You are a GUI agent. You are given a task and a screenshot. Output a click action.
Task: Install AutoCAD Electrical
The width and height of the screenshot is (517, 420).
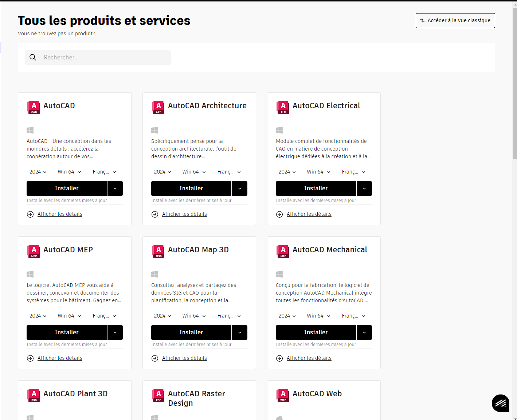pyautogui.click(x=316, y=188)
